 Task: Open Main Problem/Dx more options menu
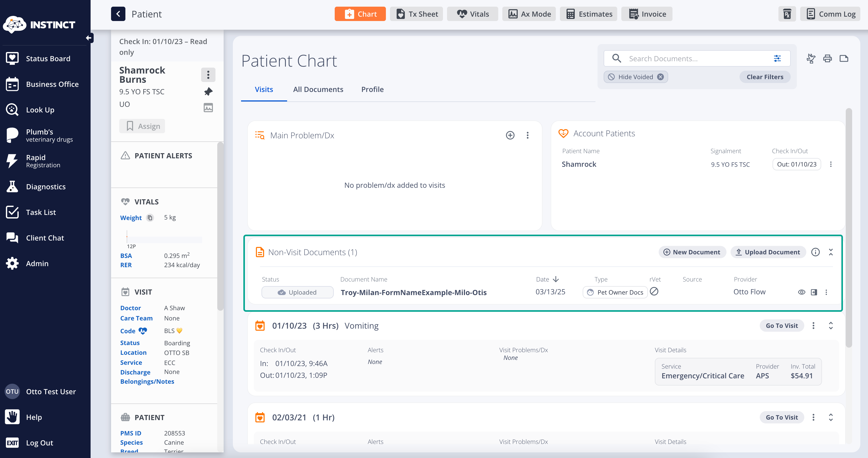click(527, 135)
